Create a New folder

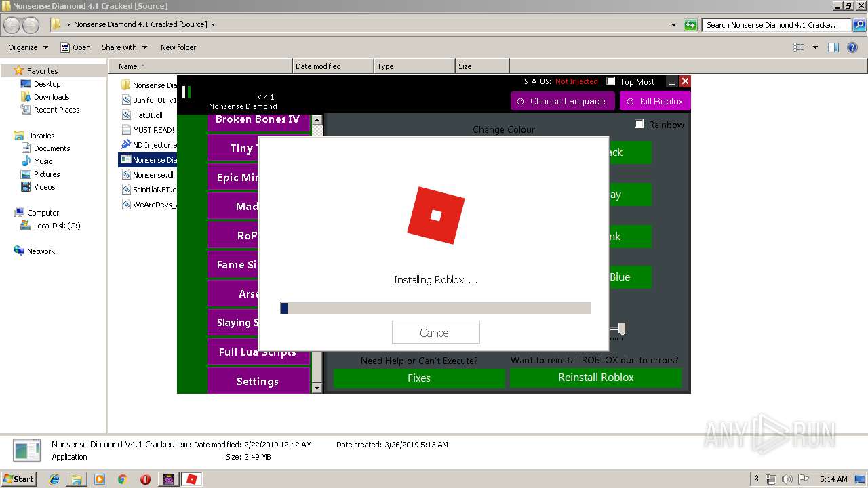[178, 47]
